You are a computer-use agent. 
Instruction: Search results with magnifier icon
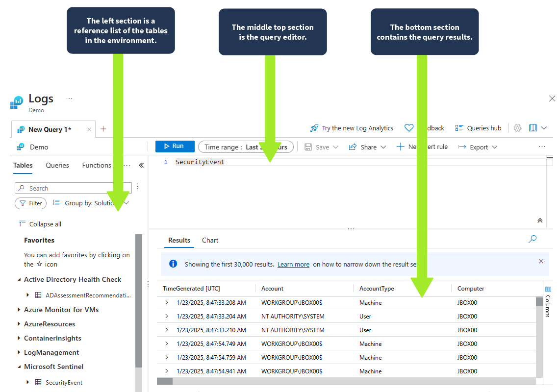click(x=532, y=239)
